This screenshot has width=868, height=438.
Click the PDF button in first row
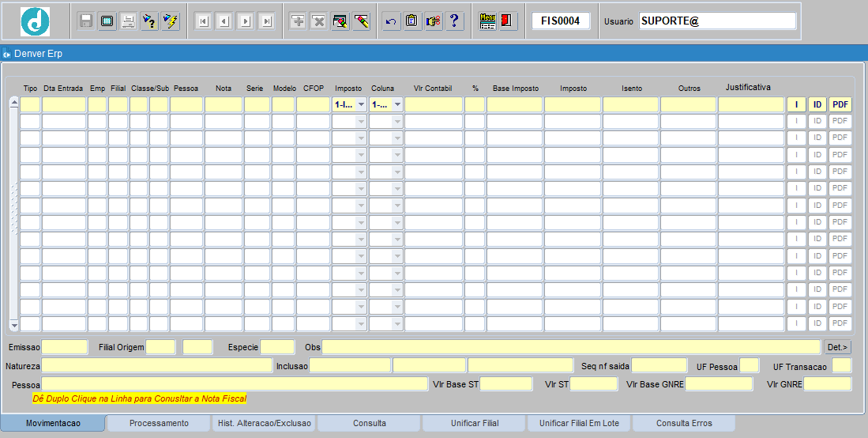(x=840, y=104)
